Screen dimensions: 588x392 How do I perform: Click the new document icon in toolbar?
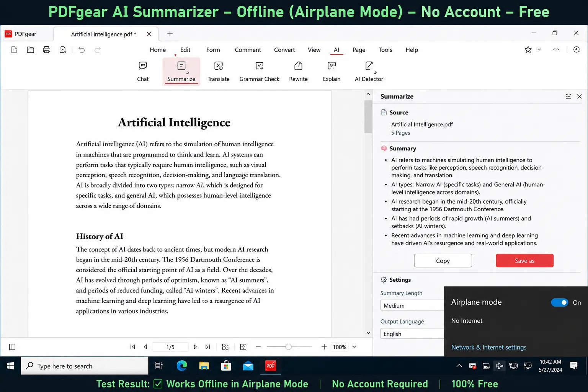click(x=14, y=49)
